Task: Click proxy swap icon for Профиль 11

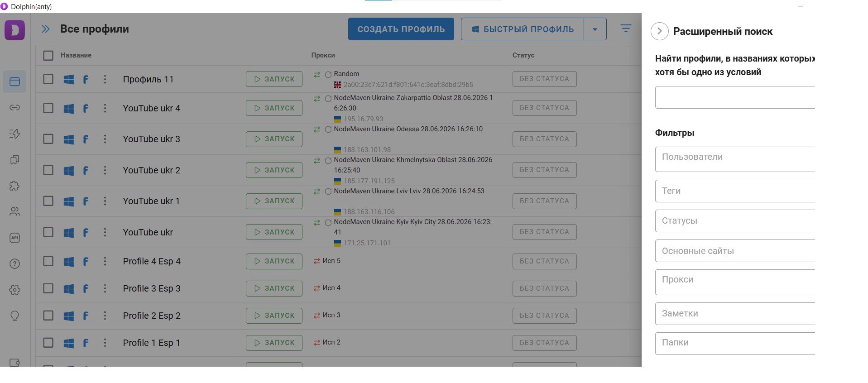Action: click(317, 74)
